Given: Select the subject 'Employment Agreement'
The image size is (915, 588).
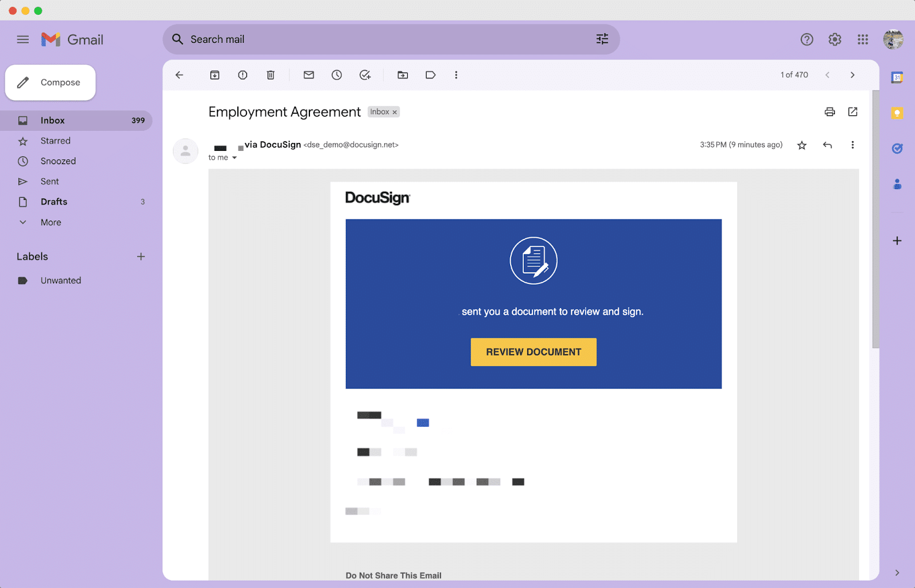Looking at the screenshot, I should (x=285, y=112).
